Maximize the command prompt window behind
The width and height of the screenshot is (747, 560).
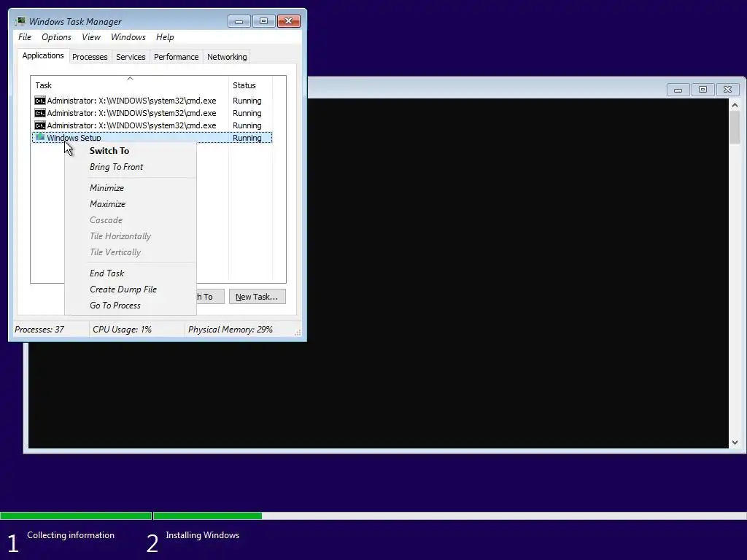703,90
